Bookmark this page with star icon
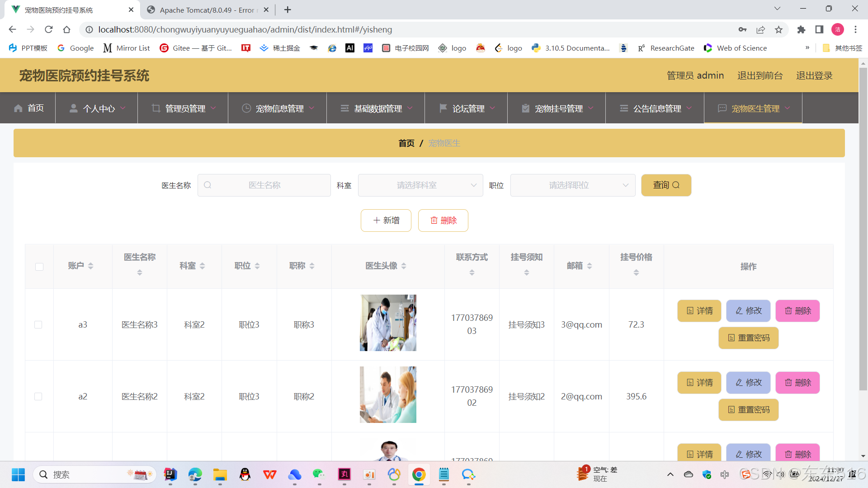 click(x=778, y=29)
